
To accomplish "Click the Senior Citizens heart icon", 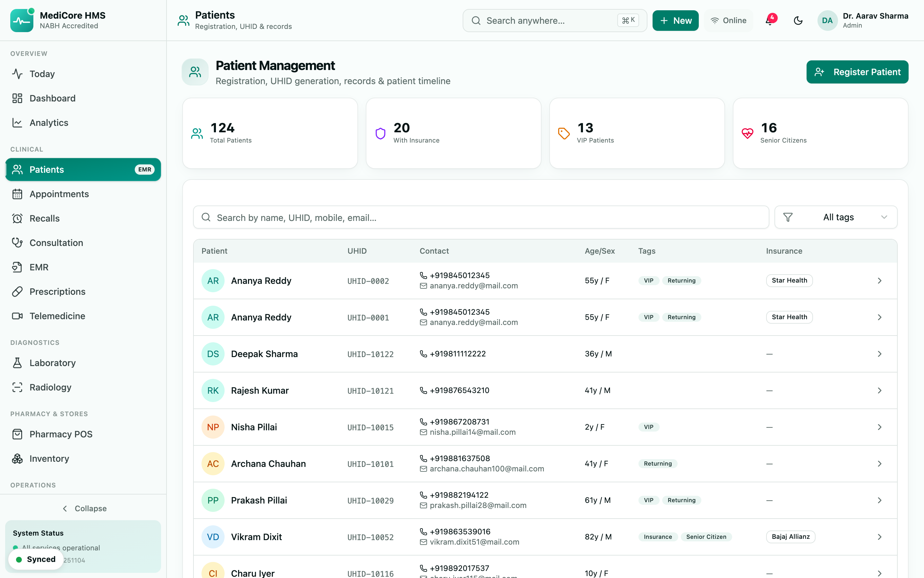I will [747, 133].
